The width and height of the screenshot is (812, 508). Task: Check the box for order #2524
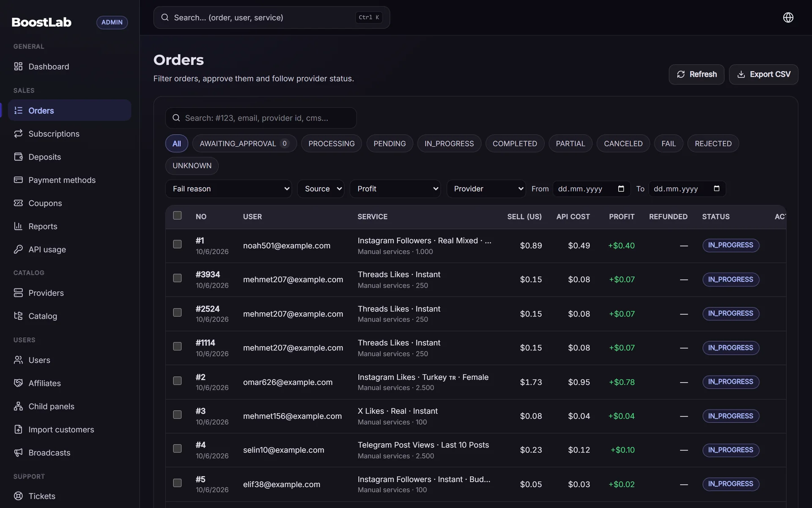pos(177,312)
